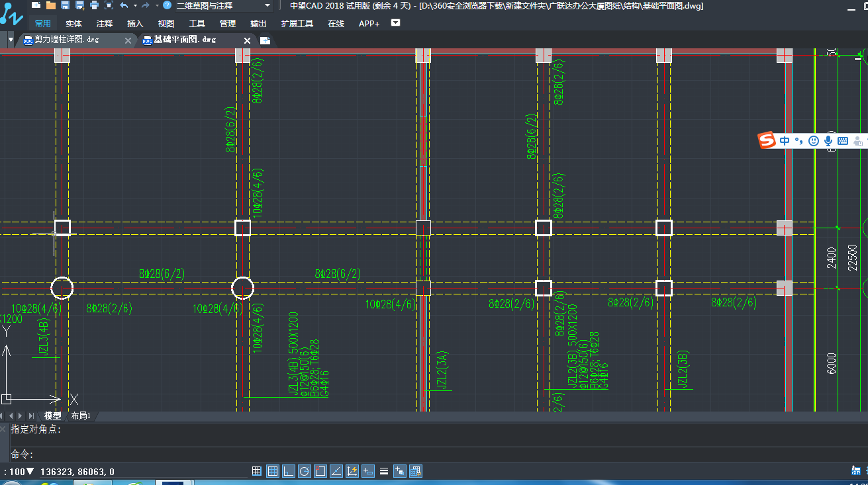Click the Sogou user account icon
This screenshot has width=868, height=485.
pyautogui.click(x=859, y=140)
